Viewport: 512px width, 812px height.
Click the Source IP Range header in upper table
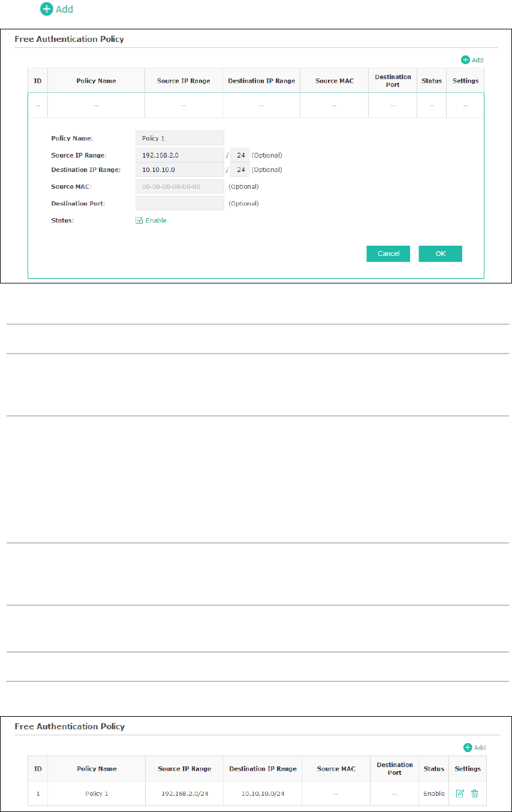point(183,81)
